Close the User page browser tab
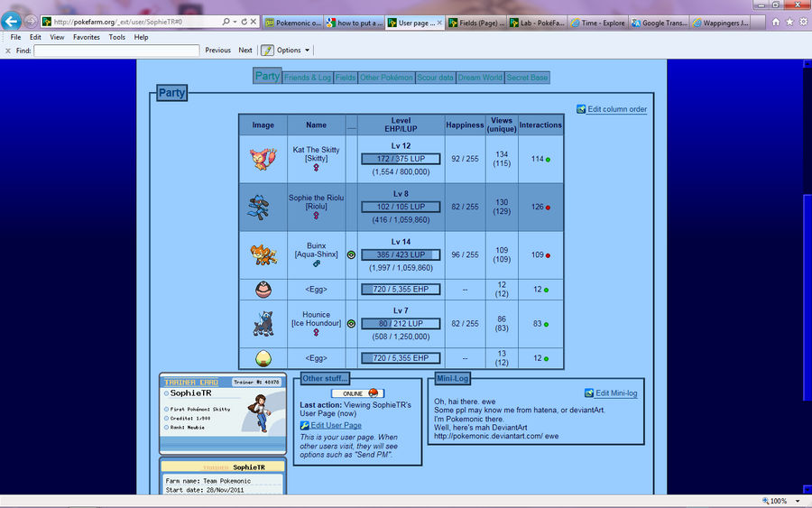Viewport: 812px width, 508px height. click(439, 23)
